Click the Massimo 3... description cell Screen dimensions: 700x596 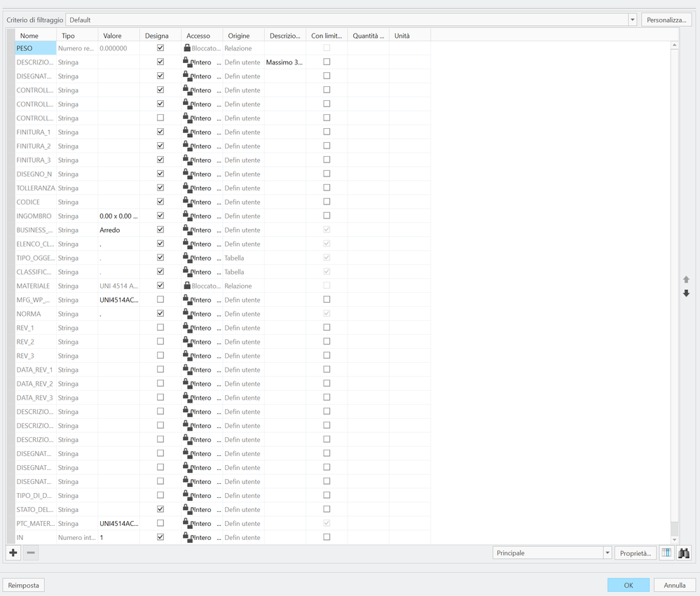click(x=284, y=62)
